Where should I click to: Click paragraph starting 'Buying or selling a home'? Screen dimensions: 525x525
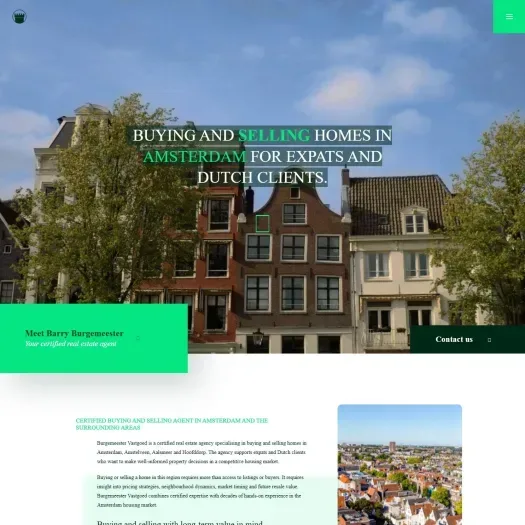200,491
